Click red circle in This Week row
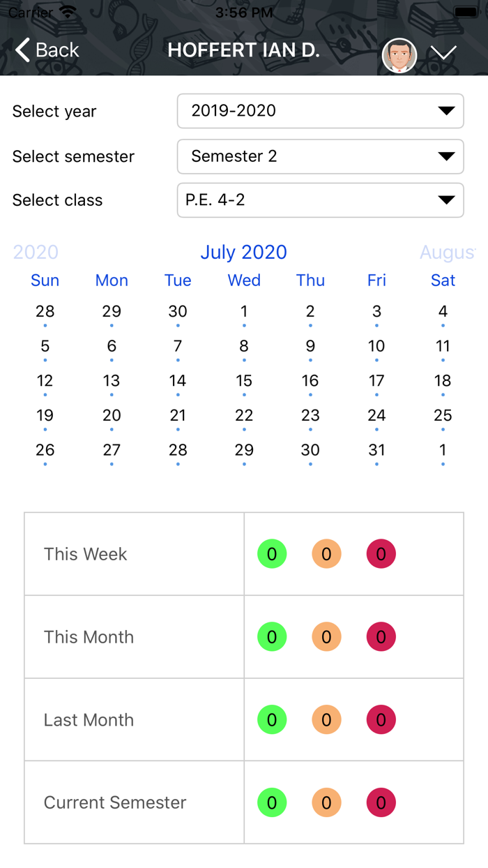The height and width of the screenshot is (868, 488). [x=381, y=554]
